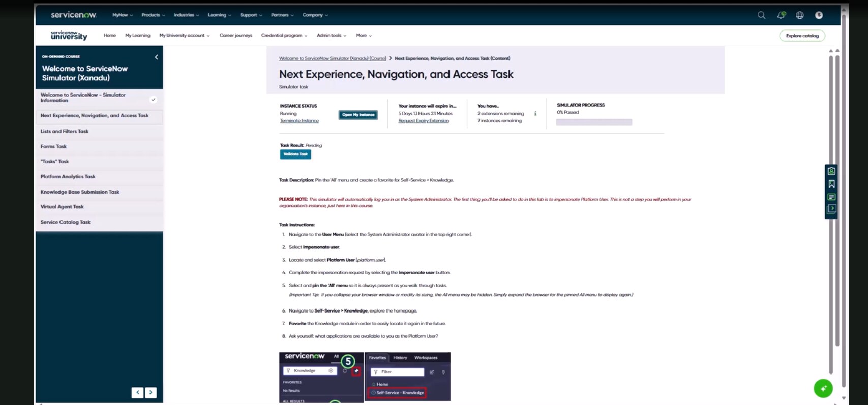Select the Forms Task lesson
This screenshot has height=405, width=868.
99,146
